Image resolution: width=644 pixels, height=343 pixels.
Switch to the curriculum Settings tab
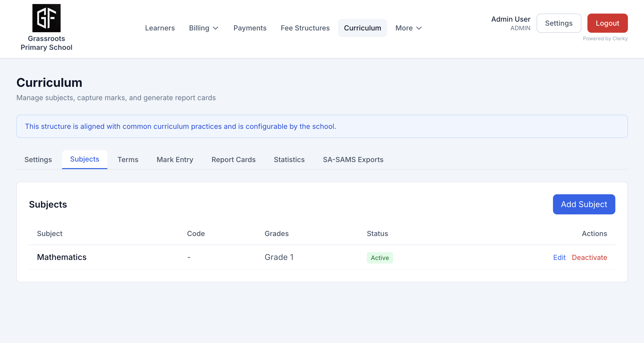point(38,160)
